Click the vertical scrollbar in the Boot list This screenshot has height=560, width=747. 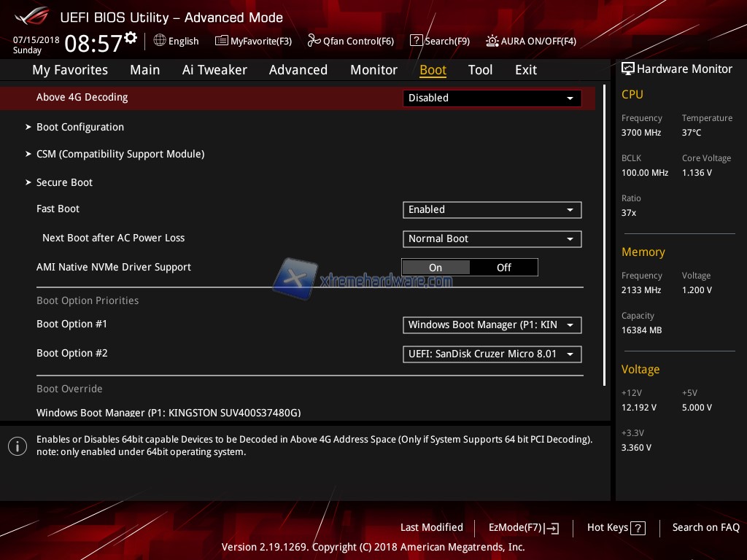point(605,233)
